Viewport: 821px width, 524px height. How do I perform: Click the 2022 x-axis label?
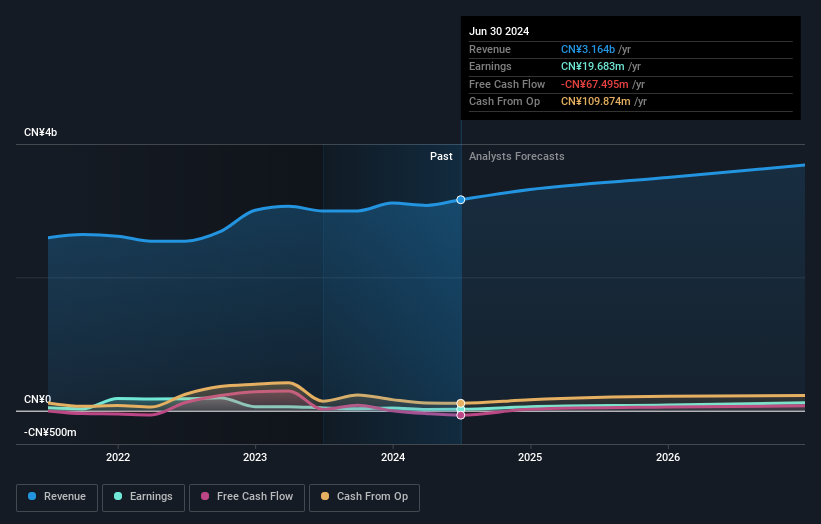point(118,458)
